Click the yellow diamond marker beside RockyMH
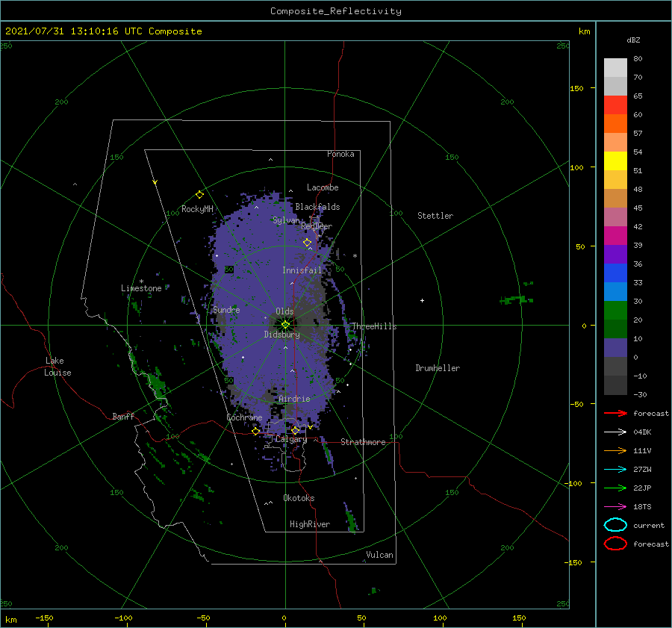The image size is (672, 628). click(199, 195)
